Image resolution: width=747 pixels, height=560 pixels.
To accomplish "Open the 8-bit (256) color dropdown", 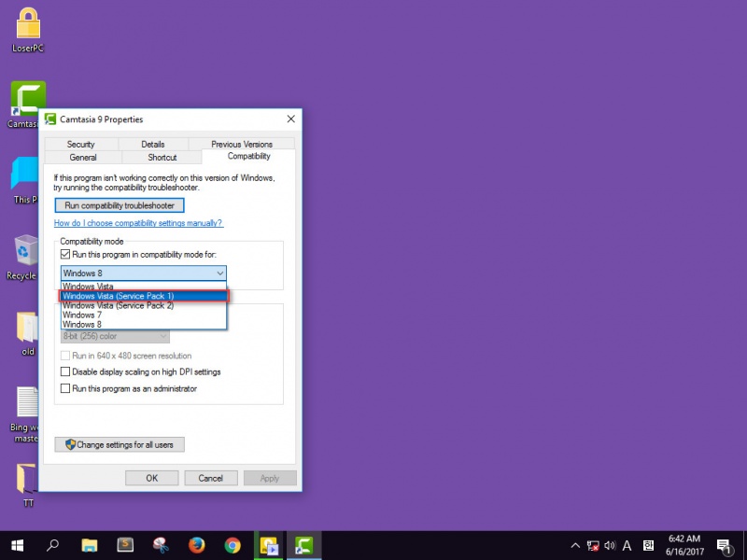I will point(115,336).
